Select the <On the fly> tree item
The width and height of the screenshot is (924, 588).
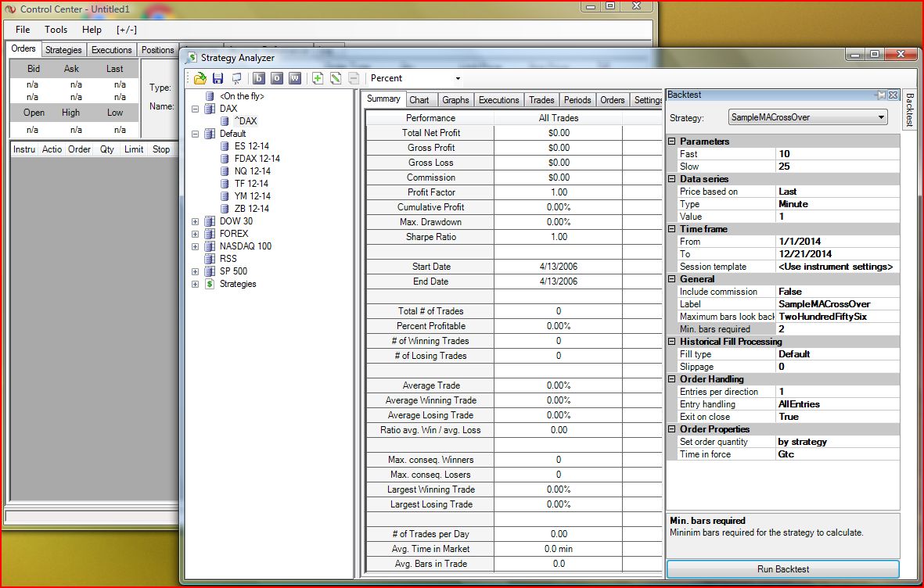point(242,96)
